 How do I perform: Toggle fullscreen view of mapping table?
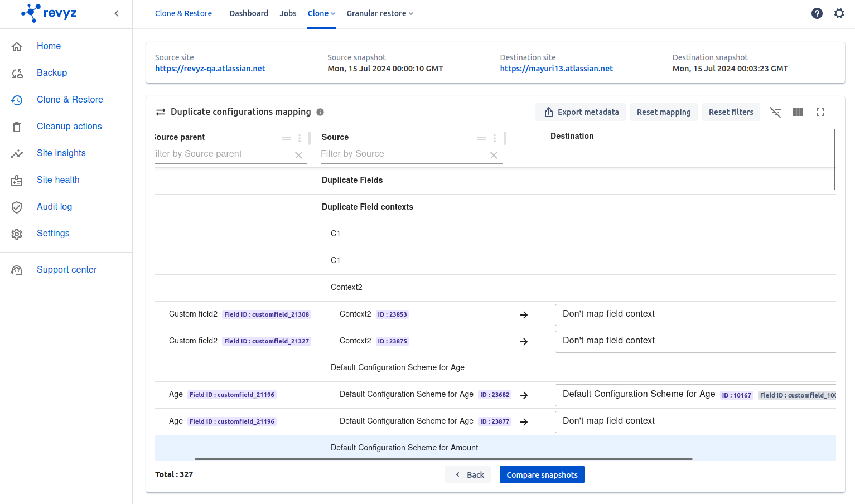click(x=820, y=112)
